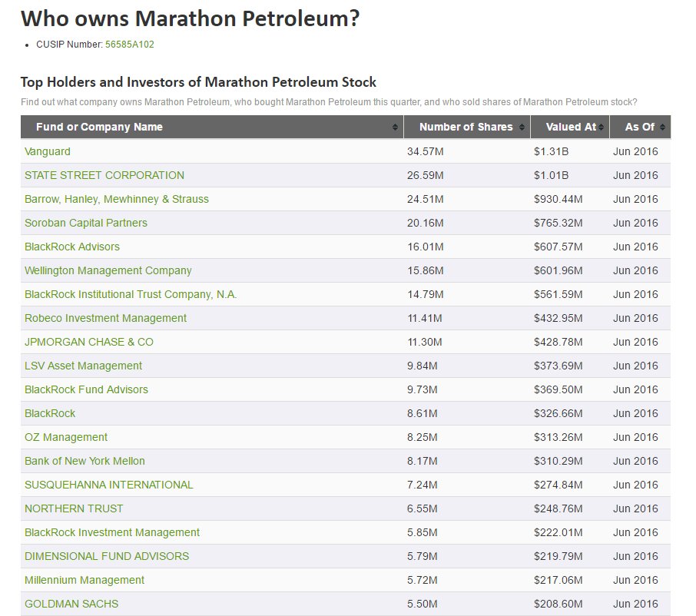Open Soroban Capital Partners link
This screenshot has width=696, height=616.
86,223
